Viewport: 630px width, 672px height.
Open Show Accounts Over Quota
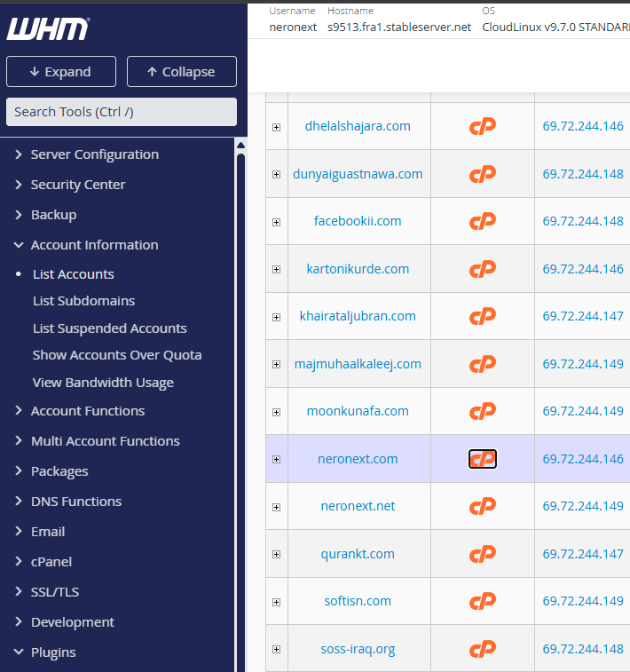click(117, 355)
